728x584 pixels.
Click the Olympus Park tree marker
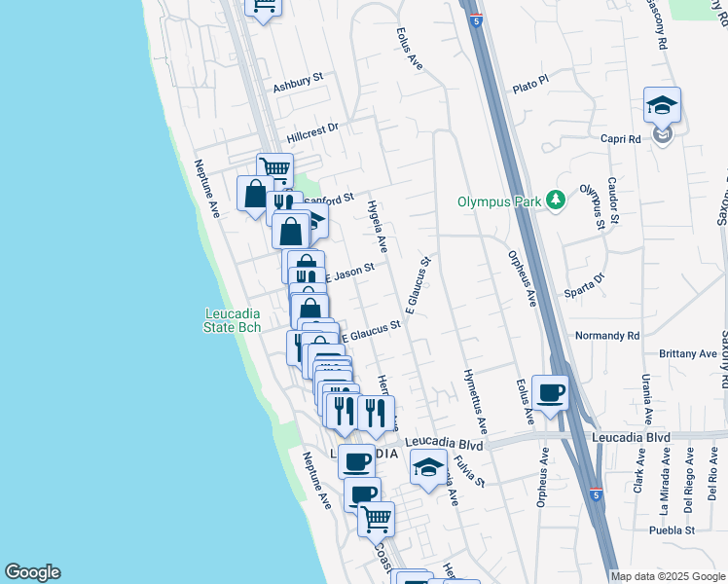pyautogui.click(x=556, y=201)
